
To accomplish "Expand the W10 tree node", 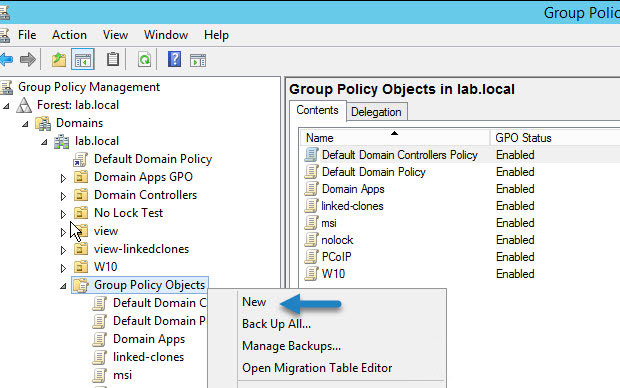I will pyautogui.click(x=63, y=268).
